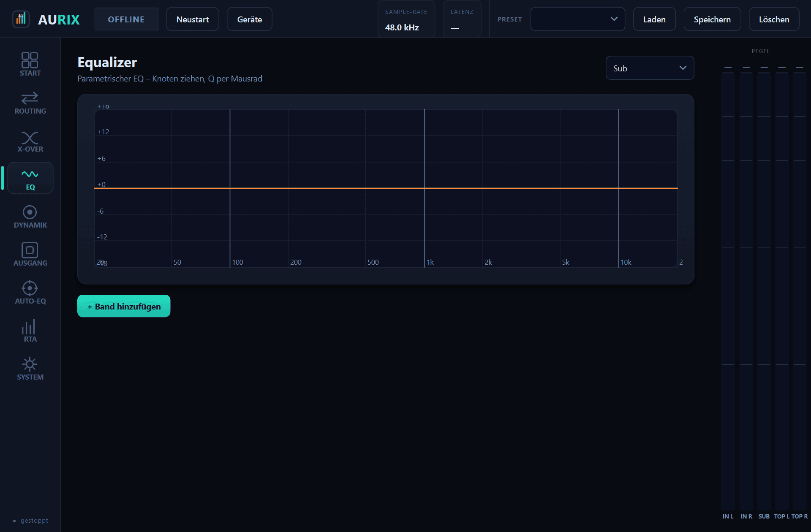
Task: Click the 2k frequency axis label
Action: pos(488,262)
